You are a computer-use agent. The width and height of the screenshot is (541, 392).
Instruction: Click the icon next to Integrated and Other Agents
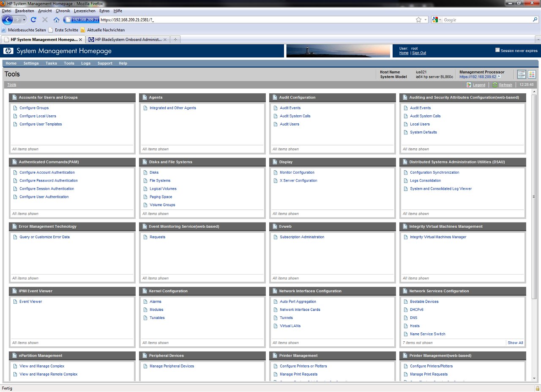click(x=146, y=108)
